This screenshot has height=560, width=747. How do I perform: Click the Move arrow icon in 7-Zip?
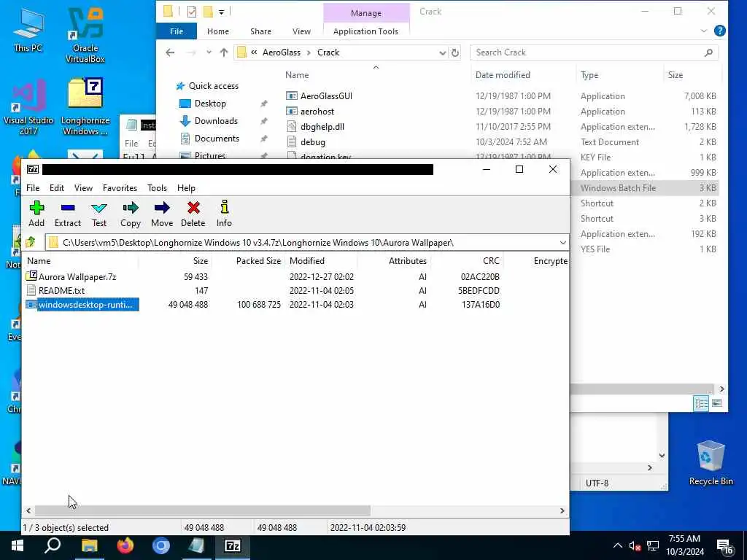[x=162, y=214]
